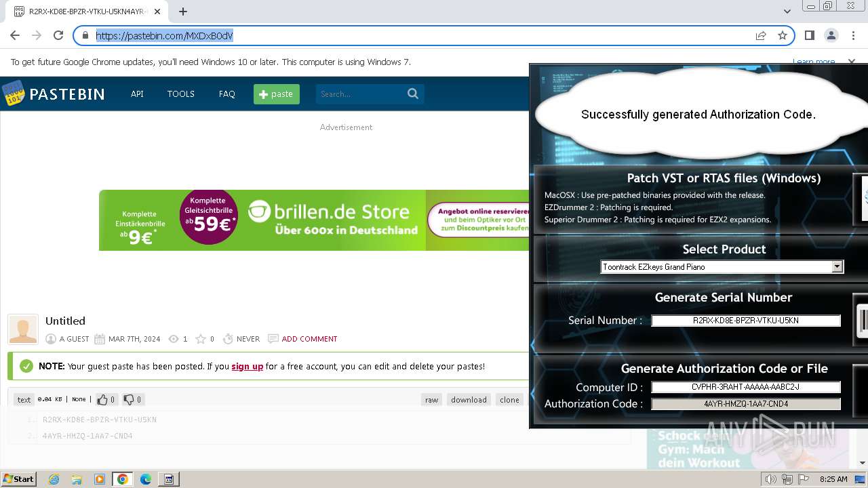Screen dimensions: 868x488
Task: Switch to the keygen app in taskbar
Action: (169, 479)
